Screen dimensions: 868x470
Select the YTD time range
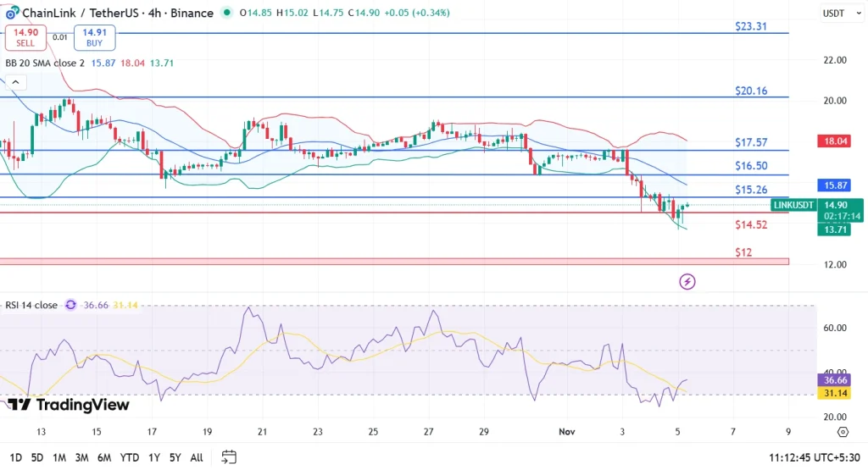pyautogui.click(x=130, y=457)
